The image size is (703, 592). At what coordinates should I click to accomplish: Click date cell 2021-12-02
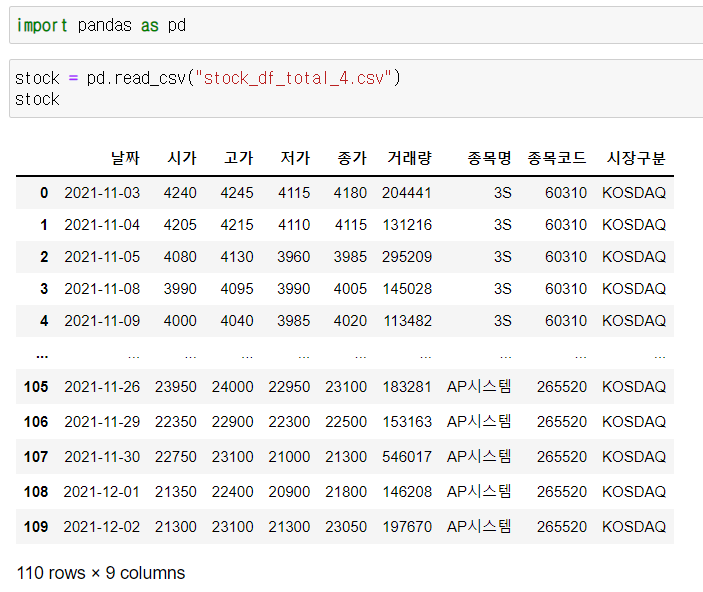[102, 527]
